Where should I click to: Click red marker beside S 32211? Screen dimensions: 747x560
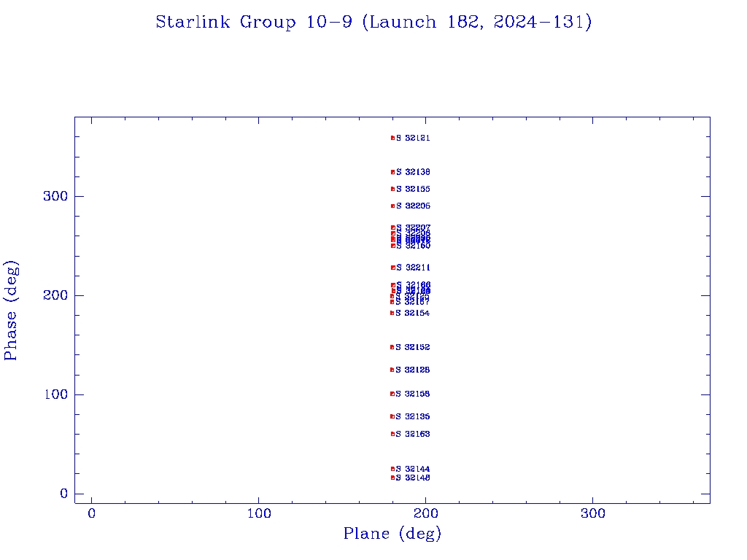(393, 268)
